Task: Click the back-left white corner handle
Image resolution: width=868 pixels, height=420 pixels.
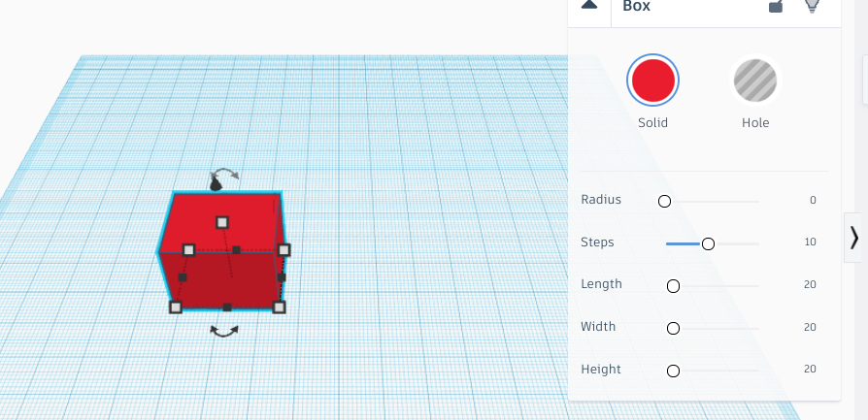Action: pyautogui.click(x=188, y=250)
